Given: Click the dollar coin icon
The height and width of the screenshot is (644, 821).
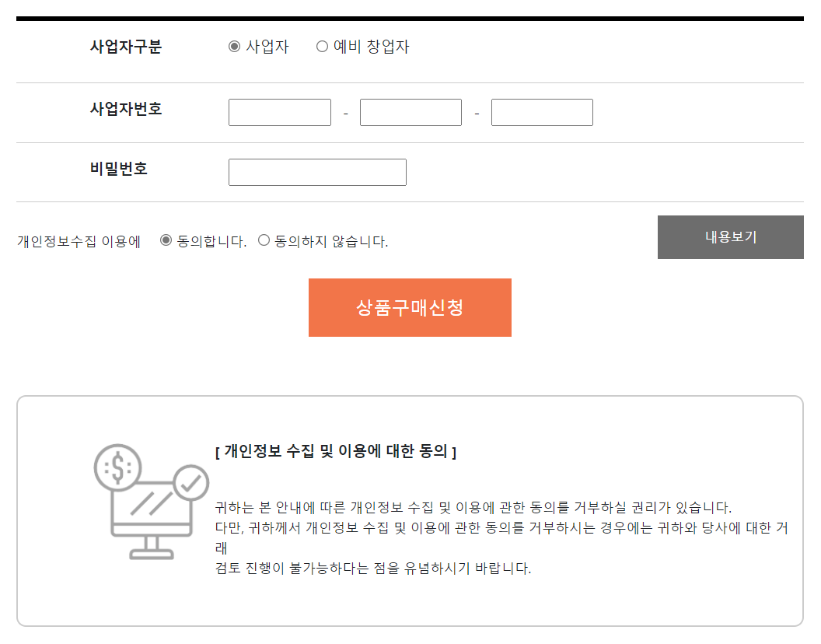Looking at the screenshot, I should click(117, 467).
